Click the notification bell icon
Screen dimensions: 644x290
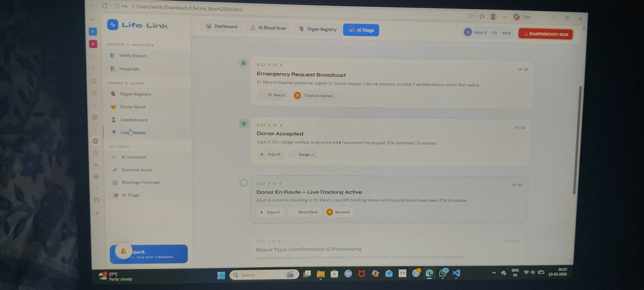pos(123,251)
